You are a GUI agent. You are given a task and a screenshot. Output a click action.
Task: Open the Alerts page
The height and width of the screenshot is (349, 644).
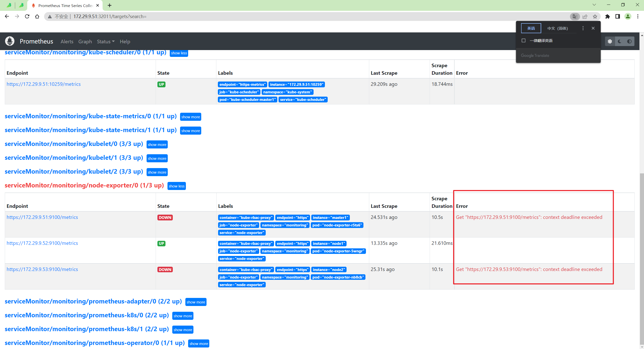pyautogui.click(x=67, y=42)
